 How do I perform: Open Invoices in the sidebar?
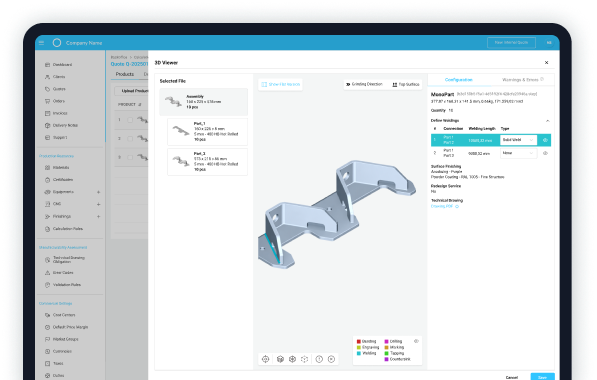(x=56, y=113)
